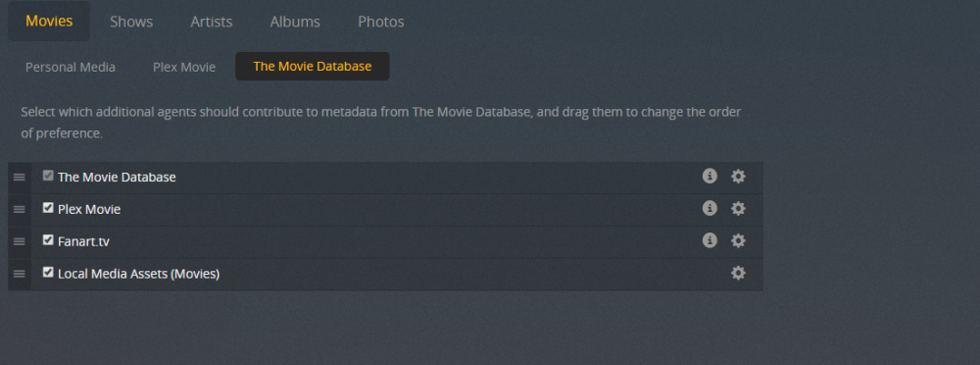Screen dimensions: 980x365
Task: Open Plex Movie agent settings gear
Action: (738, 208)
